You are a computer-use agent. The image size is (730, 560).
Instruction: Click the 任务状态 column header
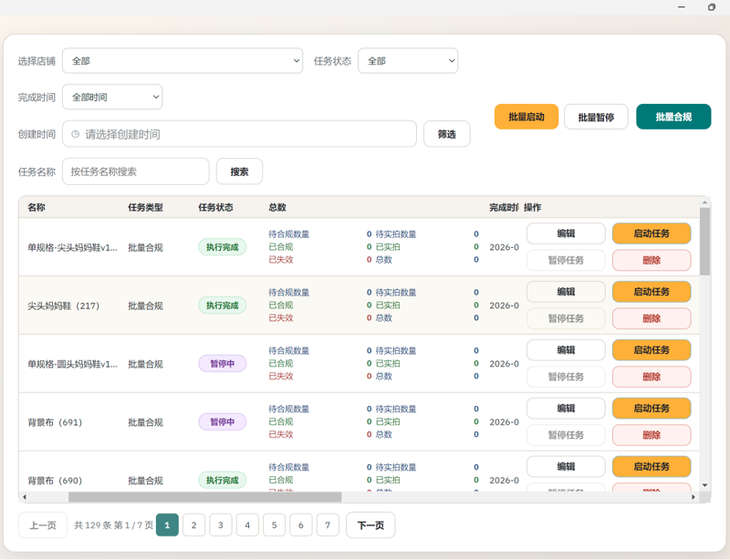(x=215, y=207)
